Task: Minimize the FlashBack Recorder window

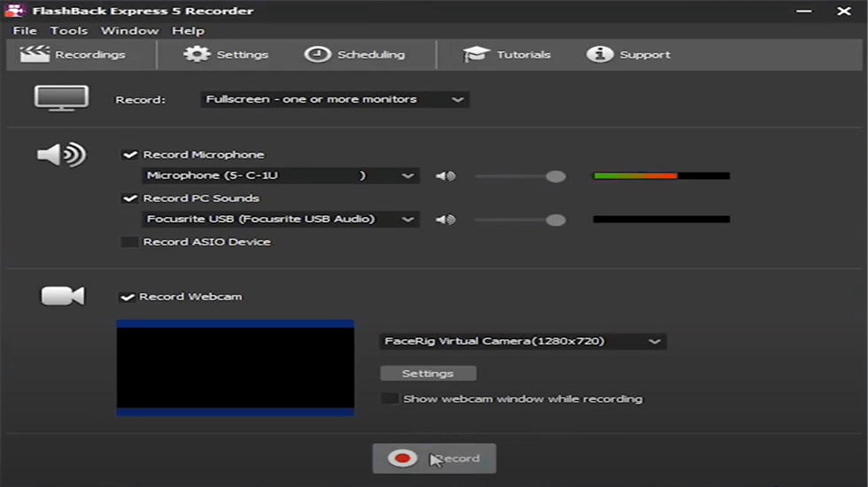Action: (804, 11)
